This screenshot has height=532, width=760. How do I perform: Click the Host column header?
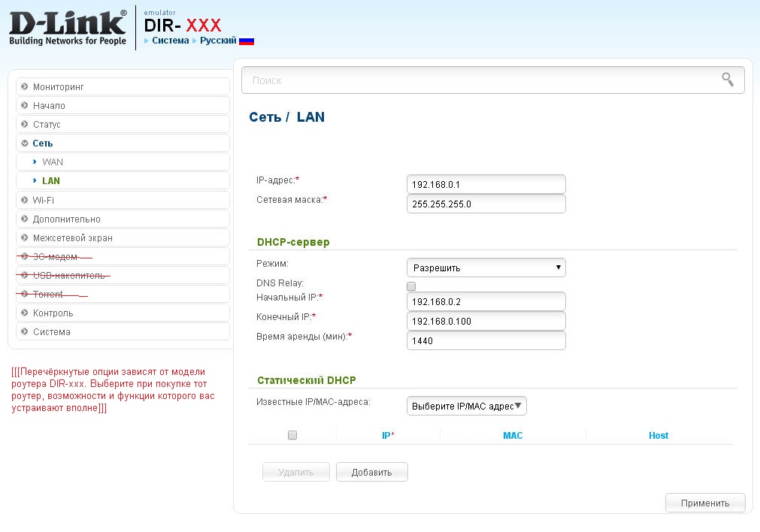tap(659, 435)
